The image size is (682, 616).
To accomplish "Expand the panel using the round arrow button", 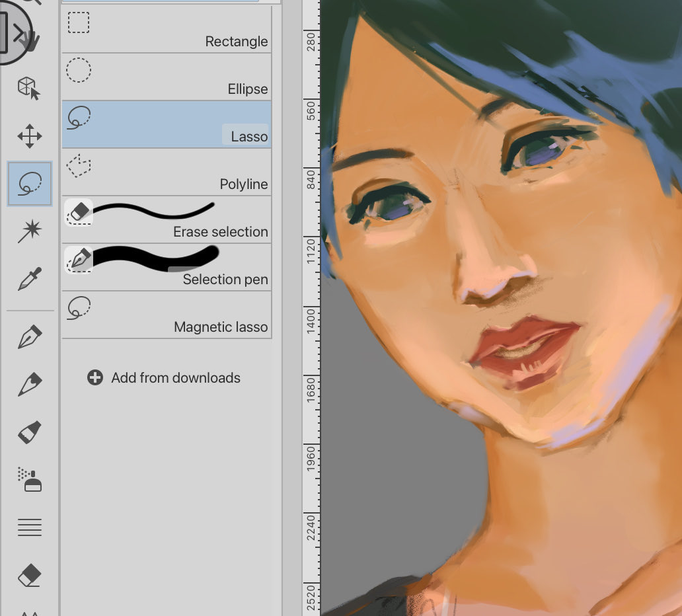I will point(16,34).
